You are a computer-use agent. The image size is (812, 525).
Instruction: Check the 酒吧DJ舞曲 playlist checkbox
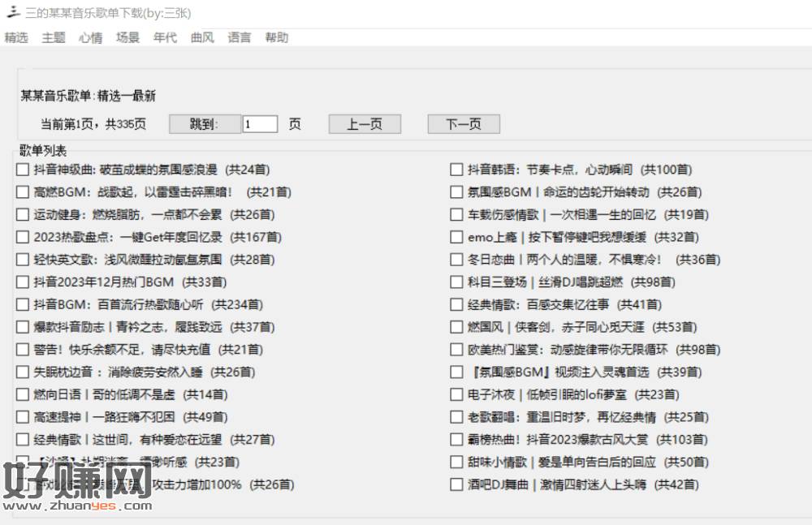[456, 484]
